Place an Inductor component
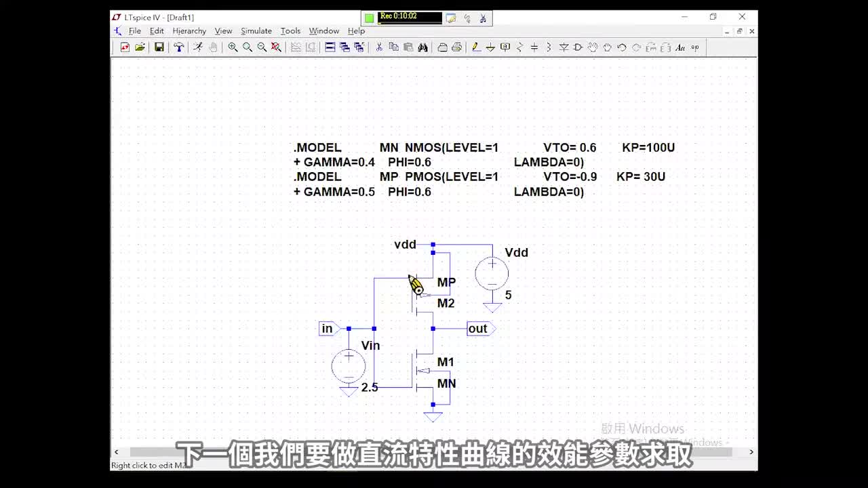This screenshot has height=488, width=868. click(549, 47)
